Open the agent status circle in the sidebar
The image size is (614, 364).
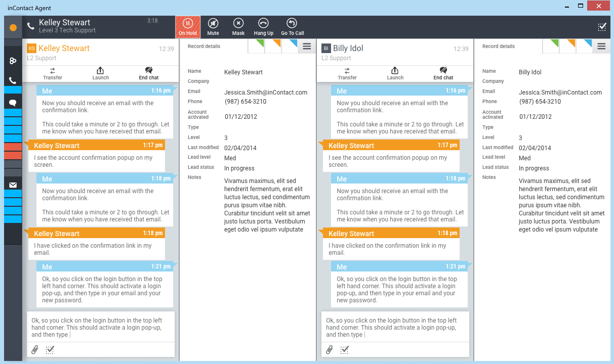(13, 27)
